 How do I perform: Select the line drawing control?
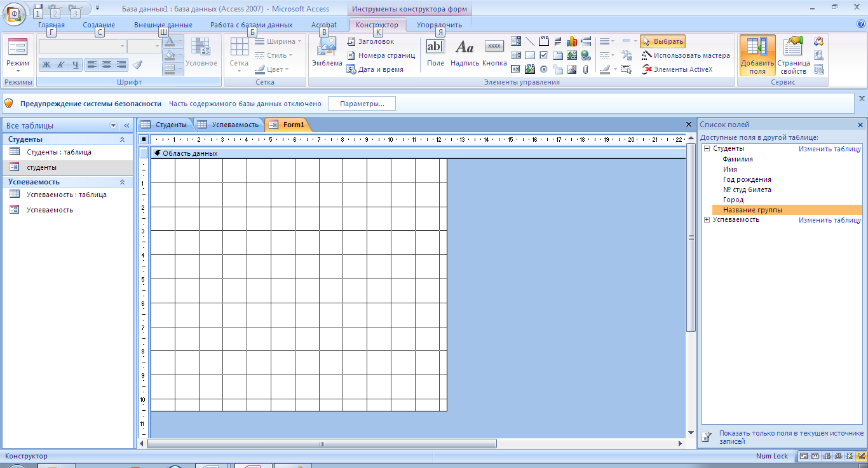(x=530, y=41)
